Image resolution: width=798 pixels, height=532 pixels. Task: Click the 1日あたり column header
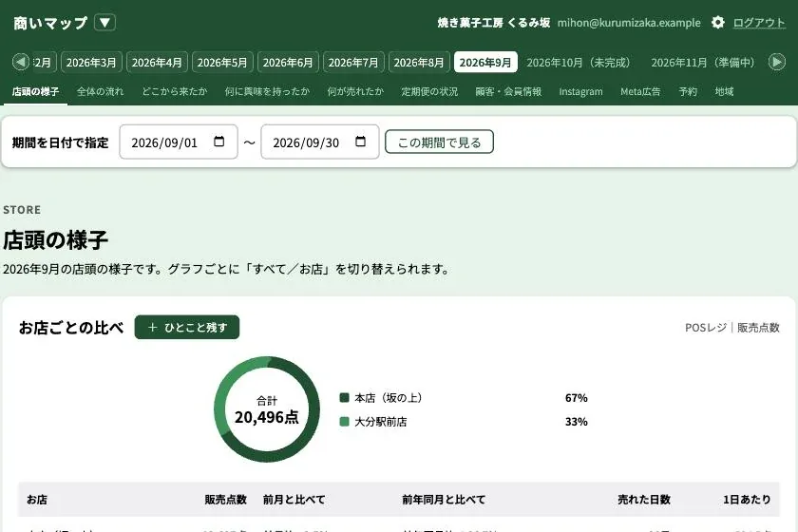tap(747, 500)
